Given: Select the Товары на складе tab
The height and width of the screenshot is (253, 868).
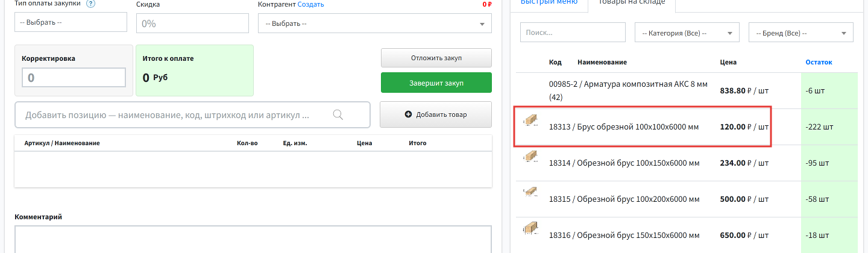Looking at the screenshot, I should [631, 2].
